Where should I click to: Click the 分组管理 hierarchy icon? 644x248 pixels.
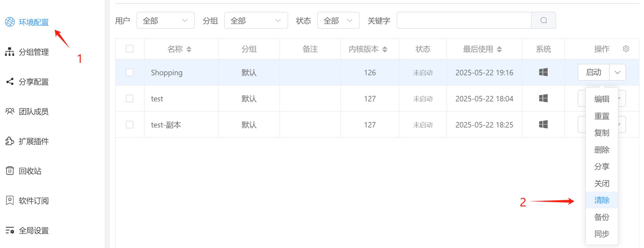point(10,52)
